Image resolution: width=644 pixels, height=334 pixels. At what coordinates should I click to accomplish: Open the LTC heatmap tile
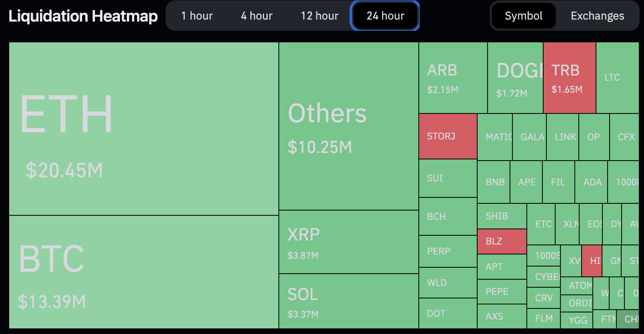point(617,78)
